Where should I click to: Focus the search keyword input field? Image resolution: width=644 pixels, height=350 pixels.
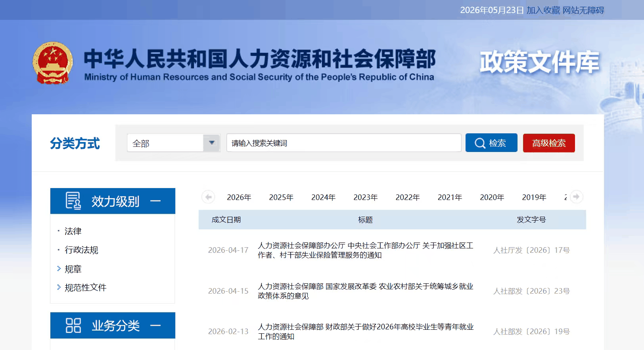(x=344, y=143)
